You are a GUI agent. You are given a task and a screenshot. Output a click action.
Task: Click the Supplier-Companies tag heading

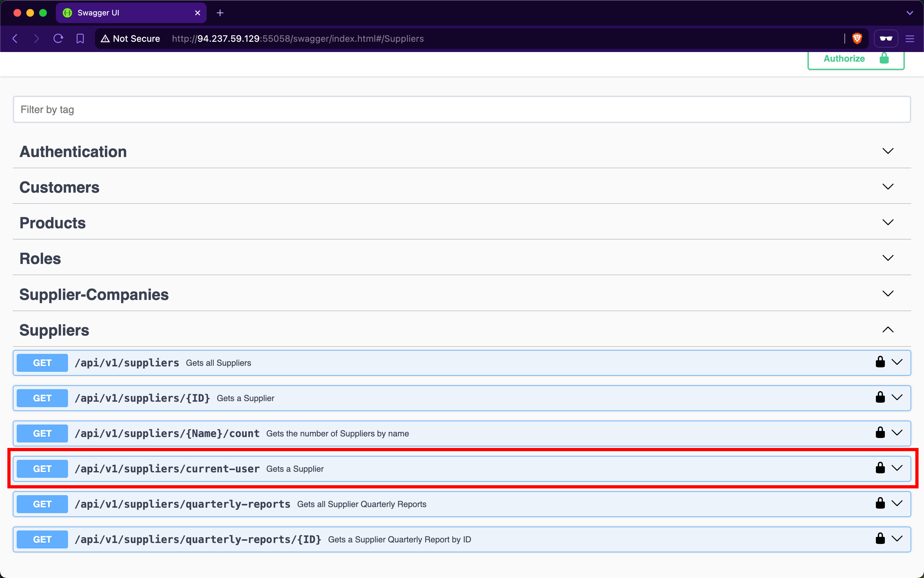click(x=94, y=294)
